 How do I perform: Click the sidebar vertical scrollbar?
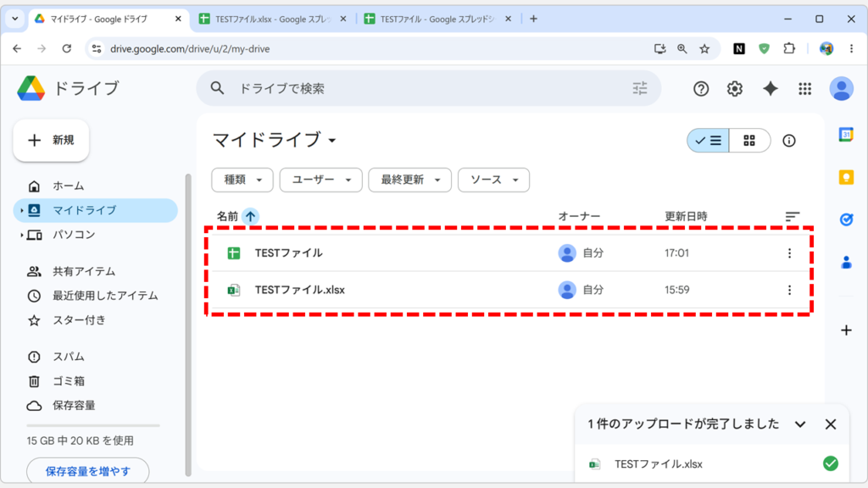pos(188,324)
